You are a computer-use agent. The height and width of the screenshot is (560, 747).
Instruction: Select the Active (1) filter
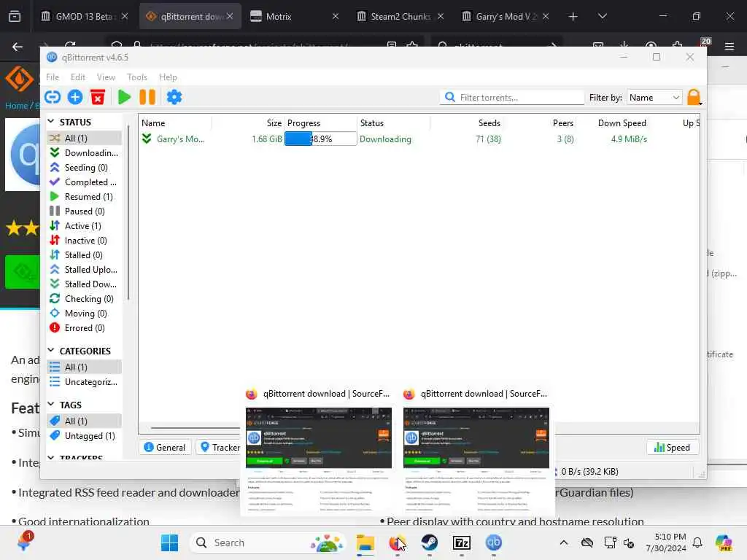(x=85, y=226)
